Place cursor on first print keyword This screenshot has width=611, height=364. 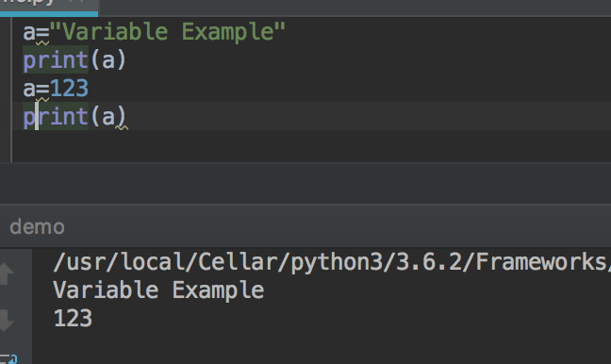[56, 60]
